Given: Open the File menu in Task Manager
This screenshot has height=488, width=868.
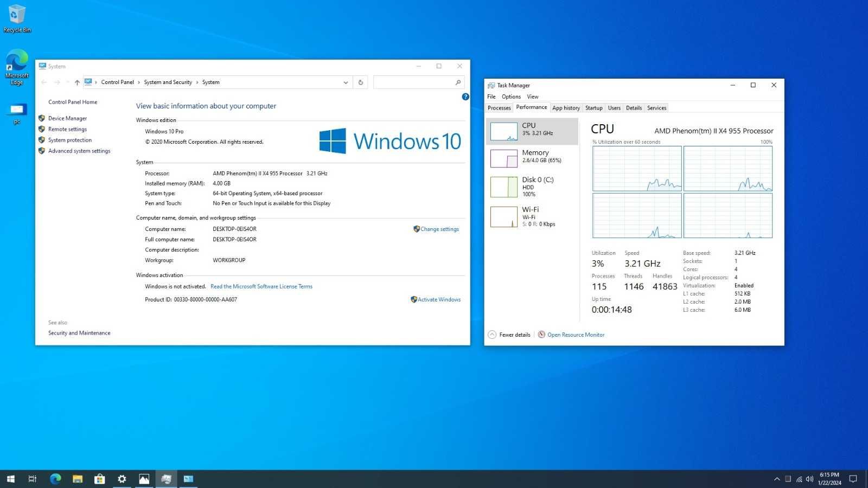Looking at the screenshot, I should [x=492, y=97].
